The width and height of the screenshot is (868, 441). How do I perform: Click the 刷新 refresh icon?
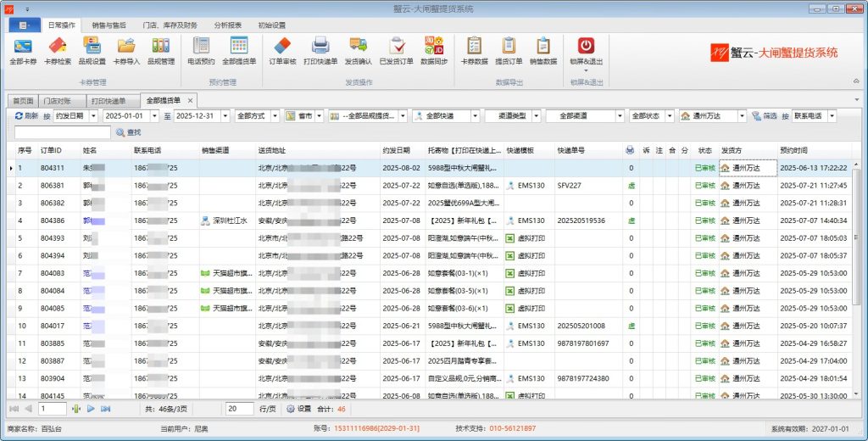[x=19, y=116]
